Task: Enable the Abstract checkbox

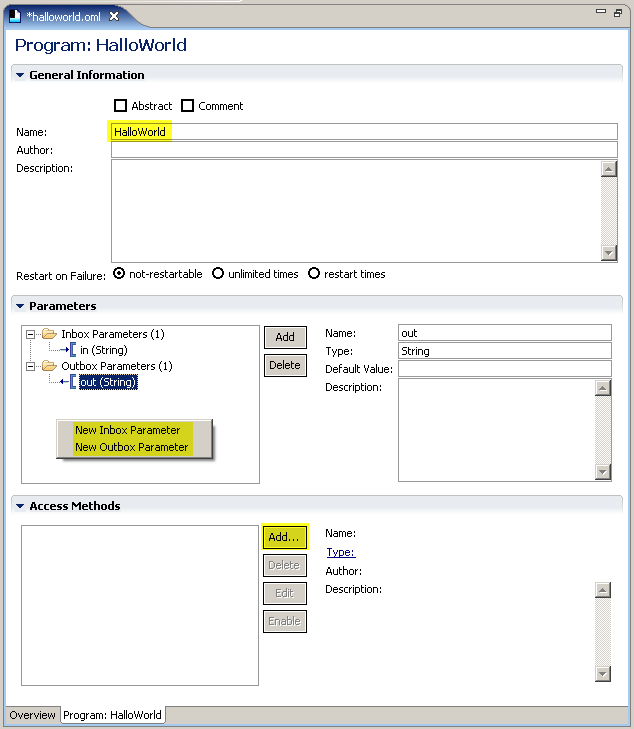Action: point(120,106)
